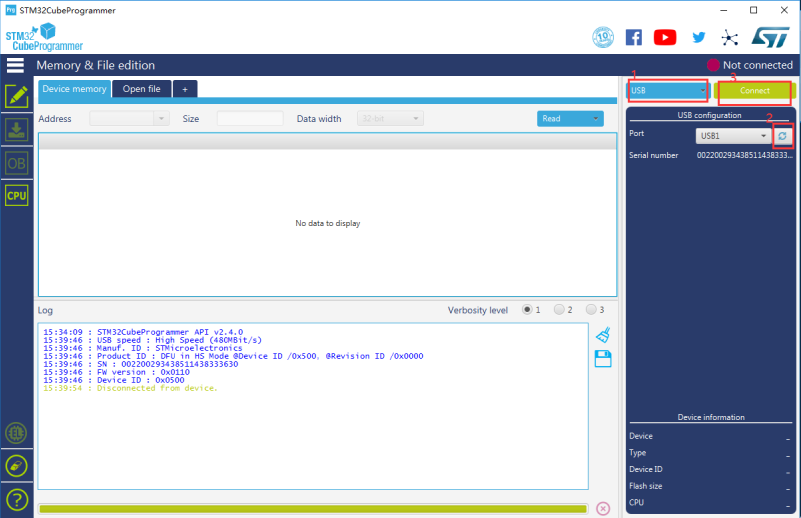The width and height of the screenshot is (801, 518).
Task: Expand the Read button dropdown arrow
Action: click(x=596, y=119)
